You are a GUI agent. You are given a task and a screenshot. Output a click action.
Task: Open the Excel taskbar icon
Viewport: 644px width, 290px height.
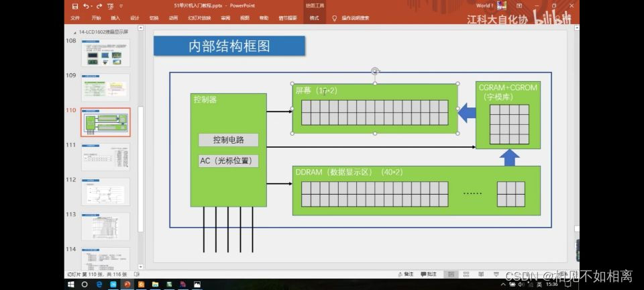pyautogui.click(x=169, y=284)
